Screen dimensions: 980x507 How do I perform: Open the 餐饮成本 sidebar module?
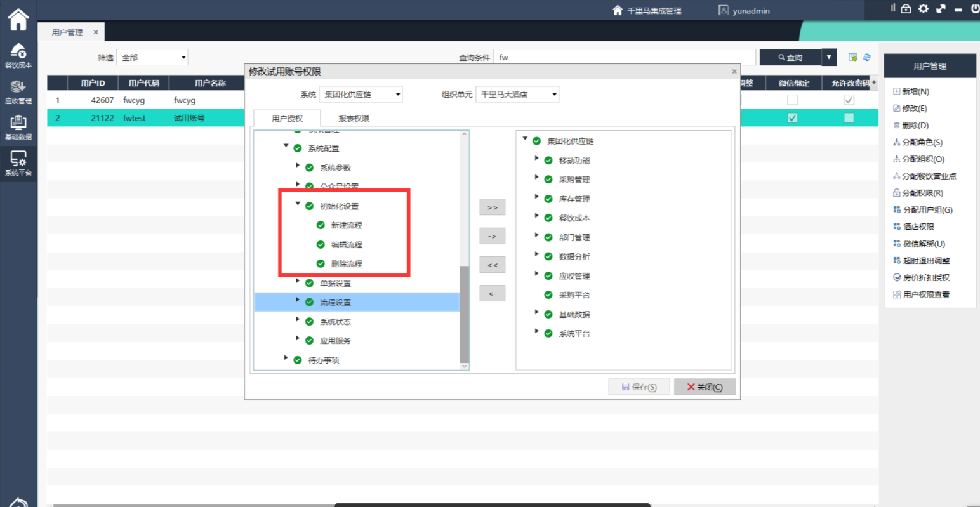[x=18, y=55]
